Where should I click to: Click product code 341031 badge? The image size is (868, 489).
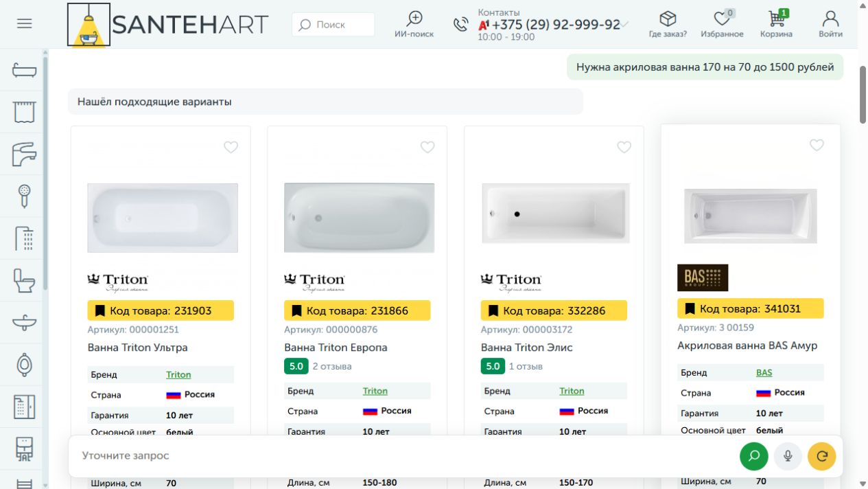[751, 308]
